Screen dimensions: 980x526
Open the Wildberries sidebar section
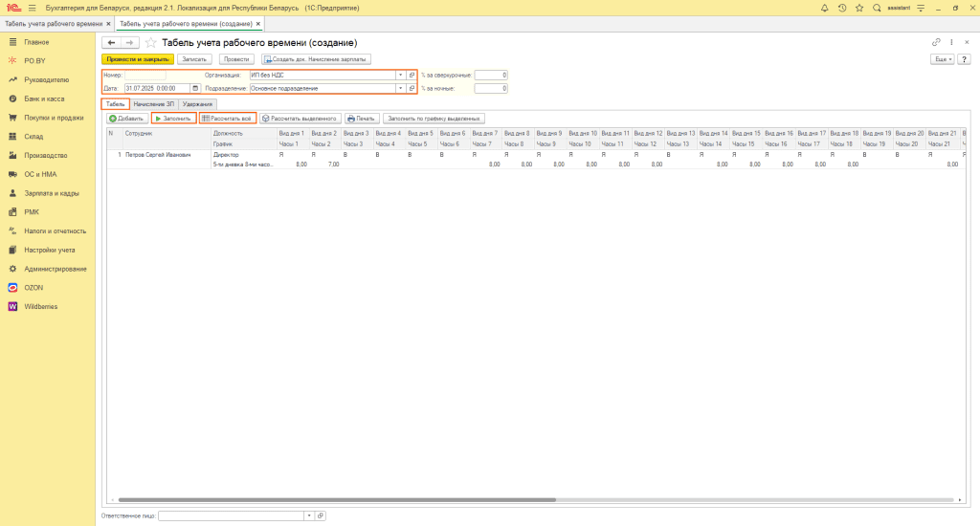click(40, 307)
